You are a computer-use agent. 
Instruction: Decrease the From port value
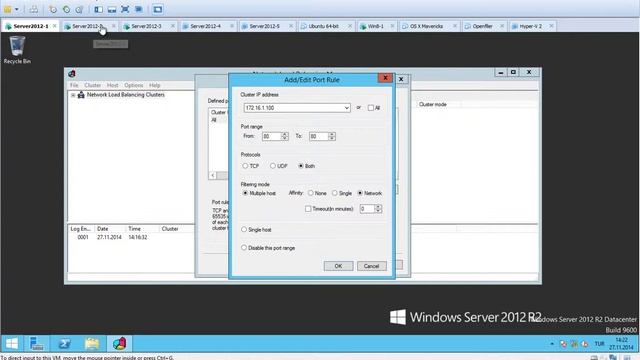point(285,138)
